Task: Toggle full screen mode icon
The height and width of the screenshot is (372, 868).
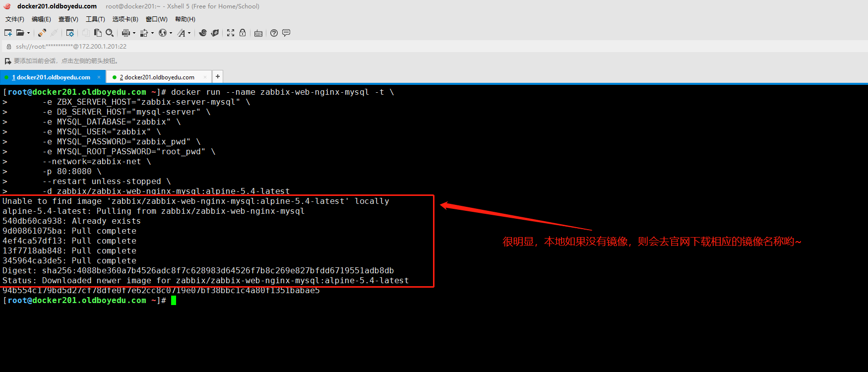Action: click(231, 33)
